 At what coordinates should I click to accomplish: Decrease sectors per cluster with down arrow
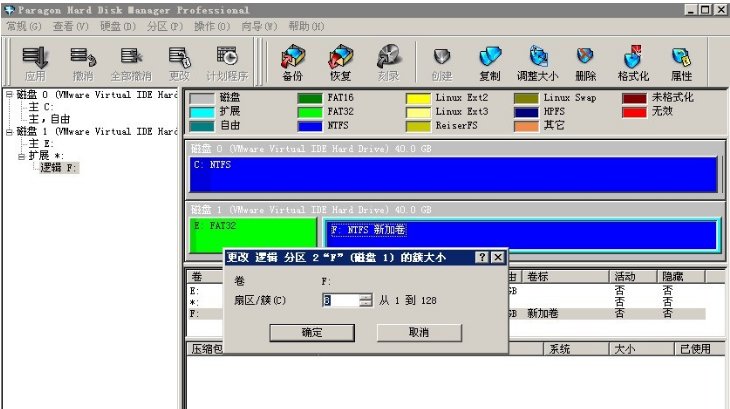[366, 303]
